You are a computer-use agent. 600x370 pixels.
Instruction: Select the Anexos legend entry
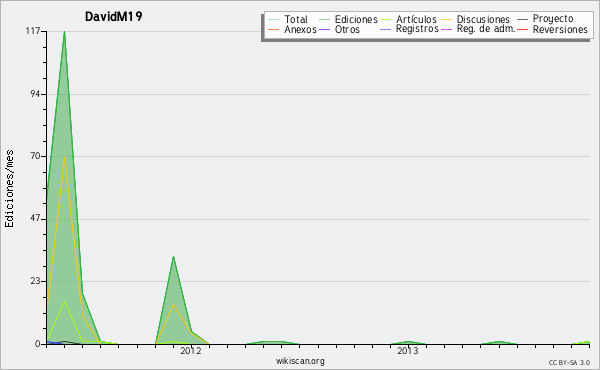(x=292, y=29)
